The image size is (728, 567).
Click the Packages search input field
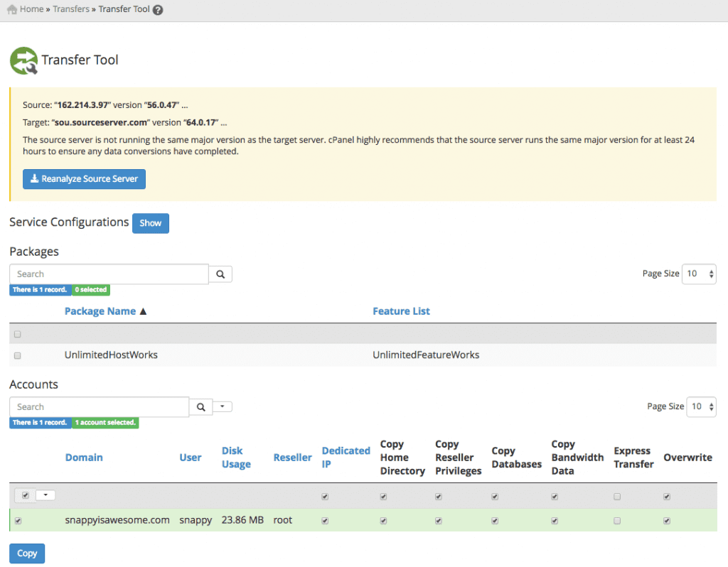[109, 274]
